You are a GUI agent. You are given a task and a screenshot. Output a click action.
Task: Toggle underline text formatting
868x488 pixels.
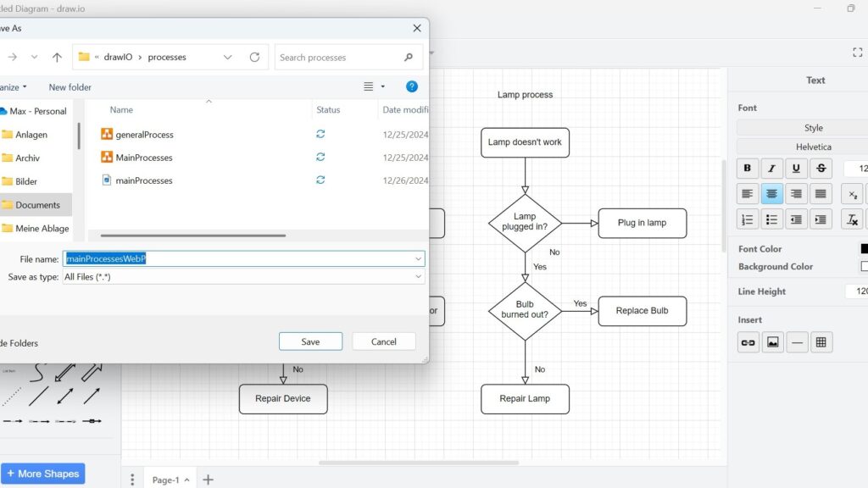[x=796, y=168]
